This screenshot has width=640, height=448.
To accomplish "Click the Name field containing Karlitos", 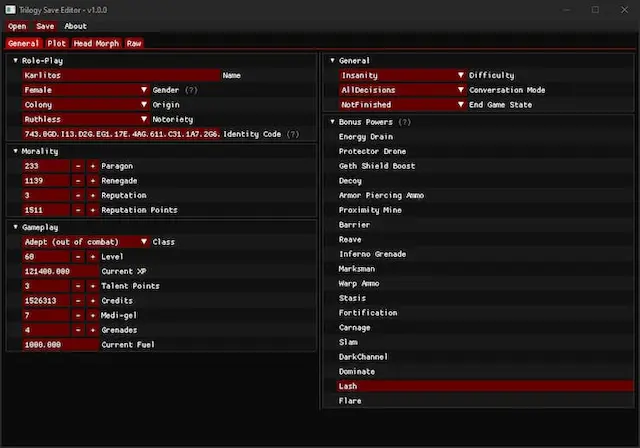I will click(121, 75).
